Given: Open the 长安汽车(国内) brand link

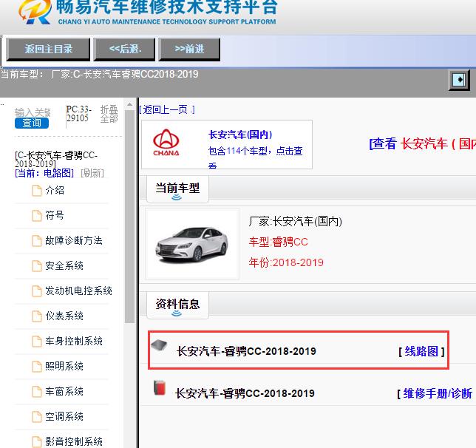Looking at the screenshot, I should coord(240,135).
